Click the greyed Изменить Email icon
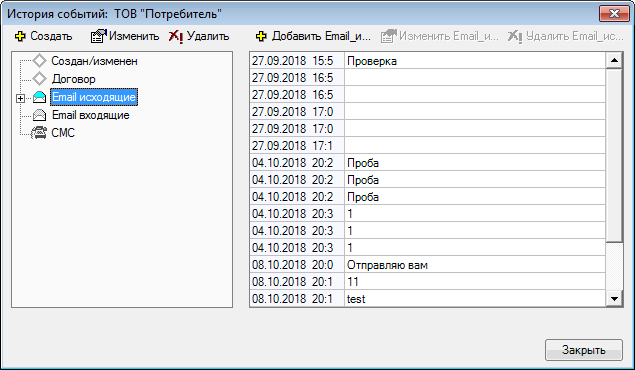This screenshot has height=370, width=635. coord(388,36)
